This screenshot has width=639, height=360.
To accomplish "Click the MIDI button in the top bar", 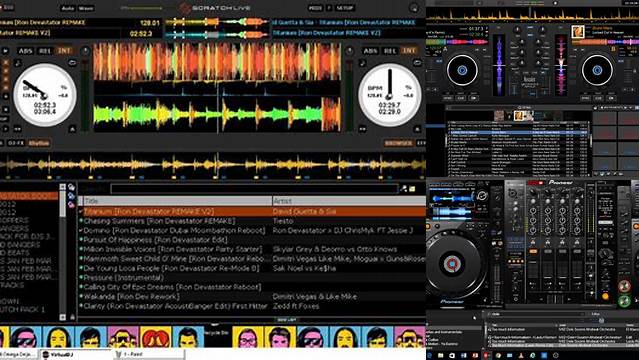I will [x=315, y=8].
